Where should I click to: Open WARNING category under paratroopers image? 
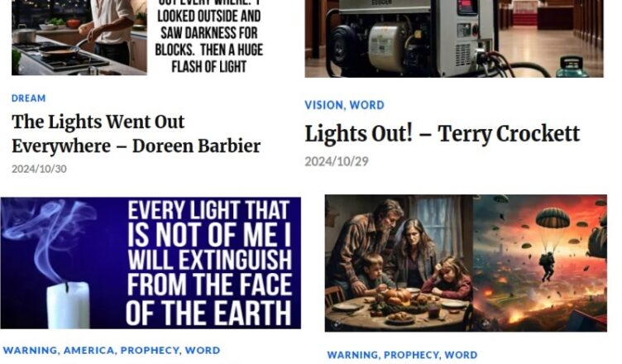pos(354,354)
